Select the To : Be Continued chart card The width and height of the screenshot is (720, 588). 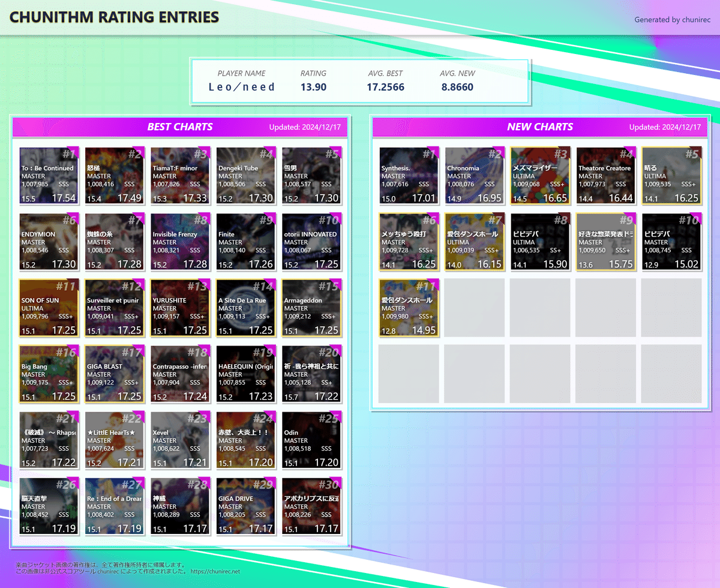pyautogui.click(x=49, y=176)
